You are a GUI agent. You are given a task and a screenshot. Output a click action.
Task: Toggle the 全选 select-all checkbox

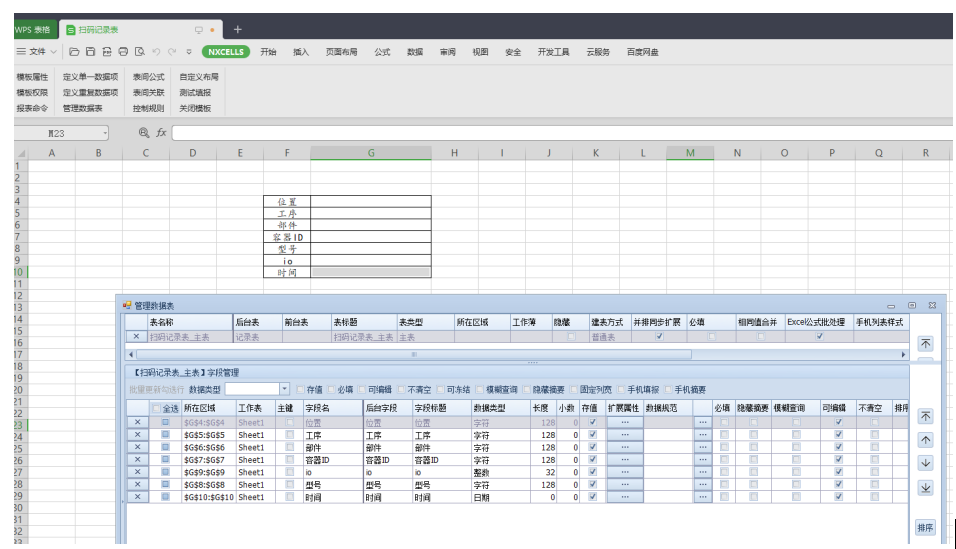(x=157, y=408)
